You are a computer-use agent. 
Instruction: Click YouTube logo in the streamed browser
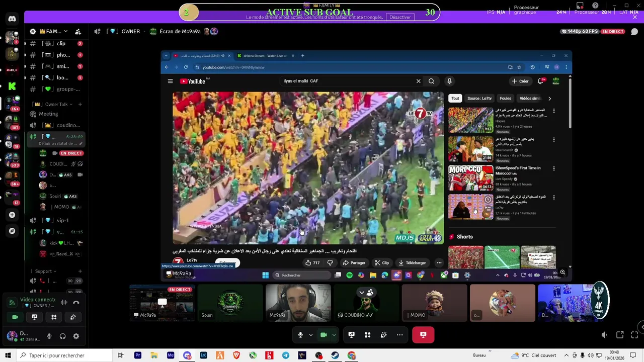(193, 81)
